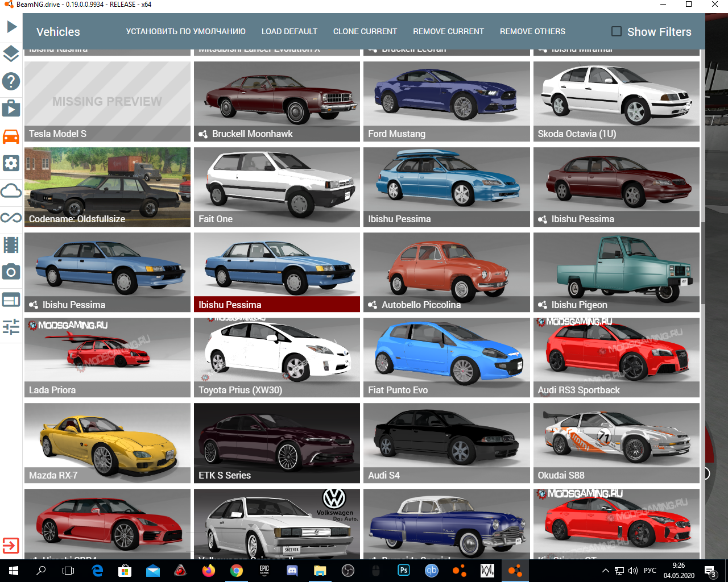Image resolution: width=728 pixels, height=582 pixels.
Task: Click the orange exit icon in sidebar
Action: (x=11, y=546)
